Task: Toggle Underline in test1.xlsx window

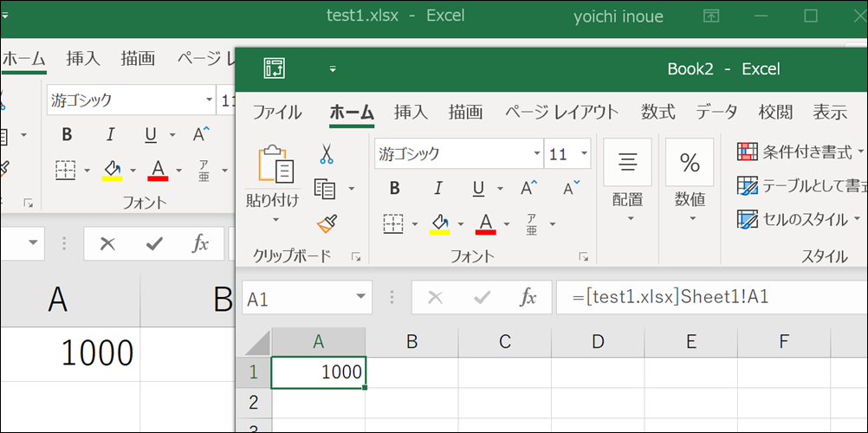Action: 151,134
